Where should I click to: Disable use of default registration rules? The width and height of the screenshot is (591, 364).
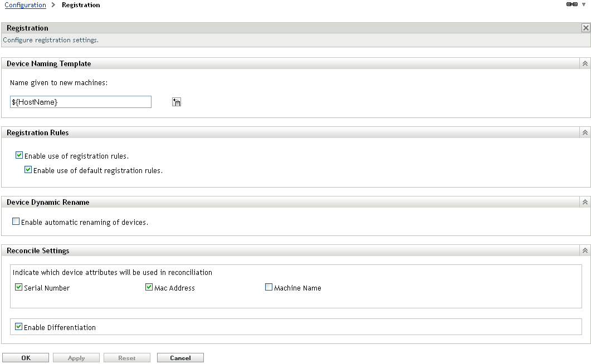(x=28, y=169)
